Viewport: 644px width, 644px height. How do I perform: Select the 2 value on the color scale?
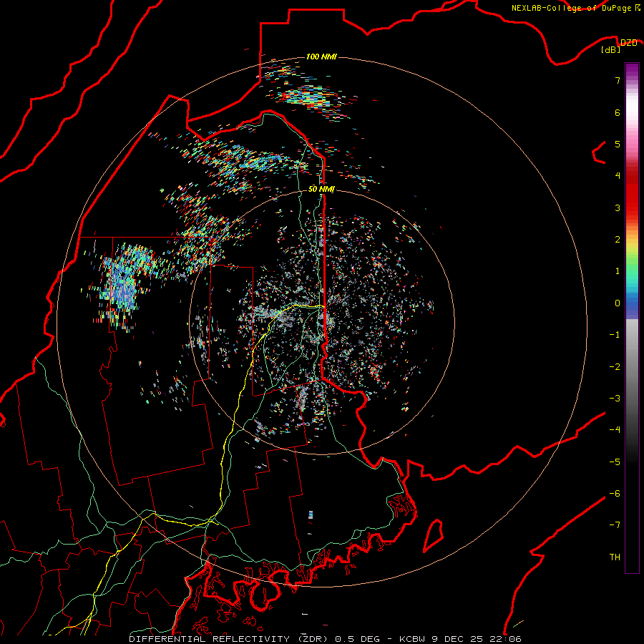618,239
